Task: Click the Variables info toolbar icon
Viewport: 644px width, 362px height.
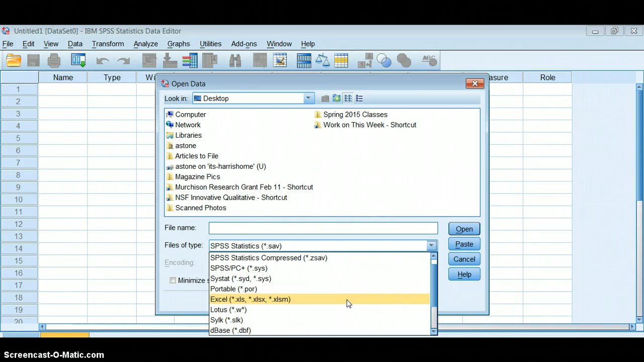Action: pyautogui.click(x=190, y=61)
